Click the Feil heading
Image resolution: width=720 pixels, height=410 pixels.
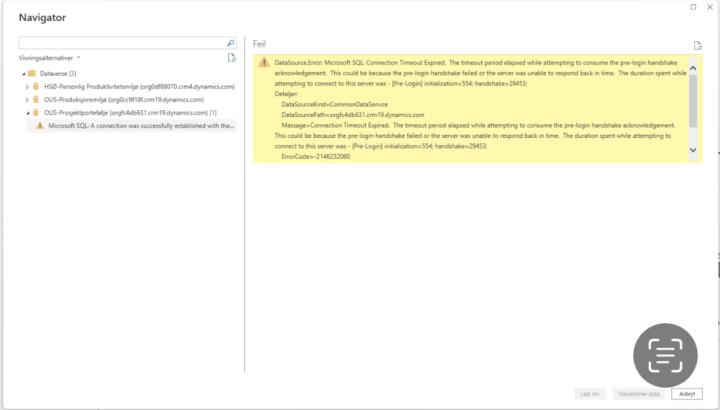click(x=259, y=44)
